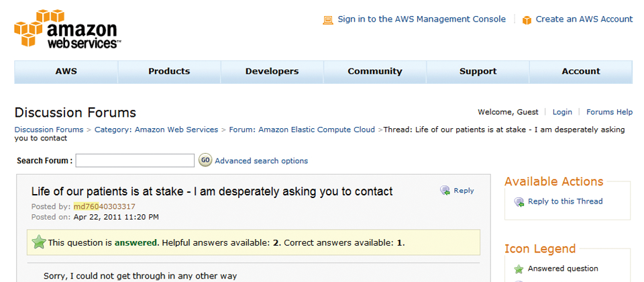Open poster profile md76040303317
The width and height of the screenshot is (644, 282).
click(x=105, y=206)
